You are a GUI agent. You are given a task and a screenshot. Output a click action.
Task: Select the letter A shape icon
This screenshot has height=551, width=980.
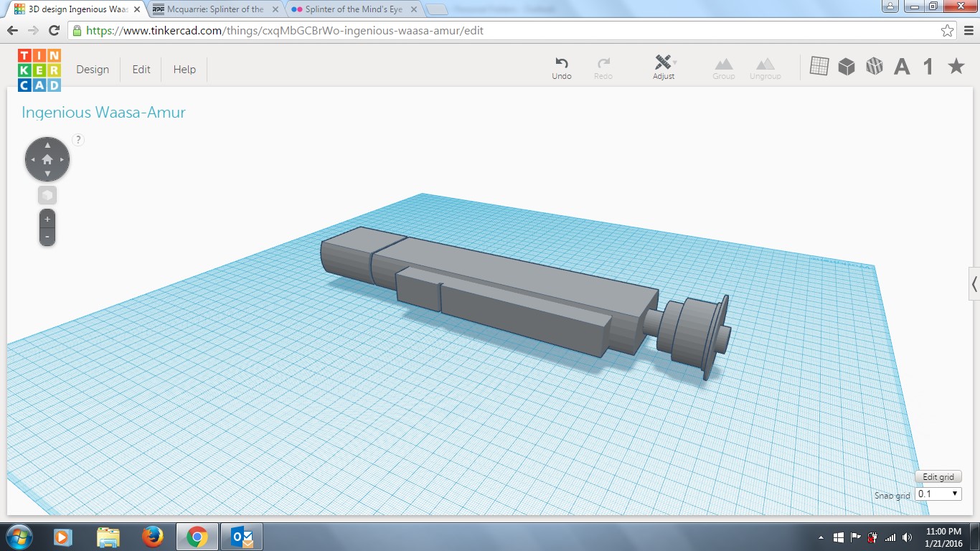pos(902,67)
